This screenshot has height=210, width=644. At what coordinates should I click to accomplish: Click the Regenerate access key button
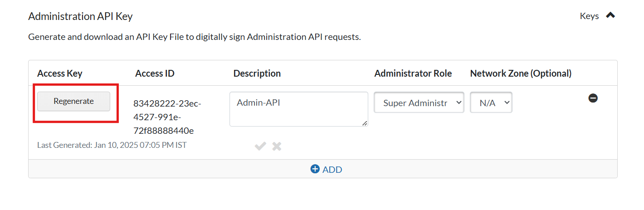pyautogui.click(x=73, y=101)
